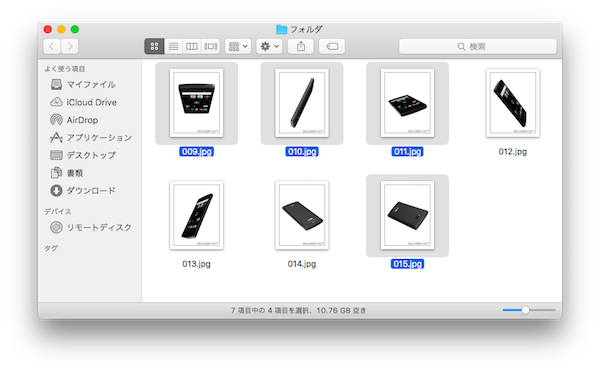The width and height of the screenshot is (600, 373).
Task: Click the edit tags icon
Action: [x=332, y=46]
